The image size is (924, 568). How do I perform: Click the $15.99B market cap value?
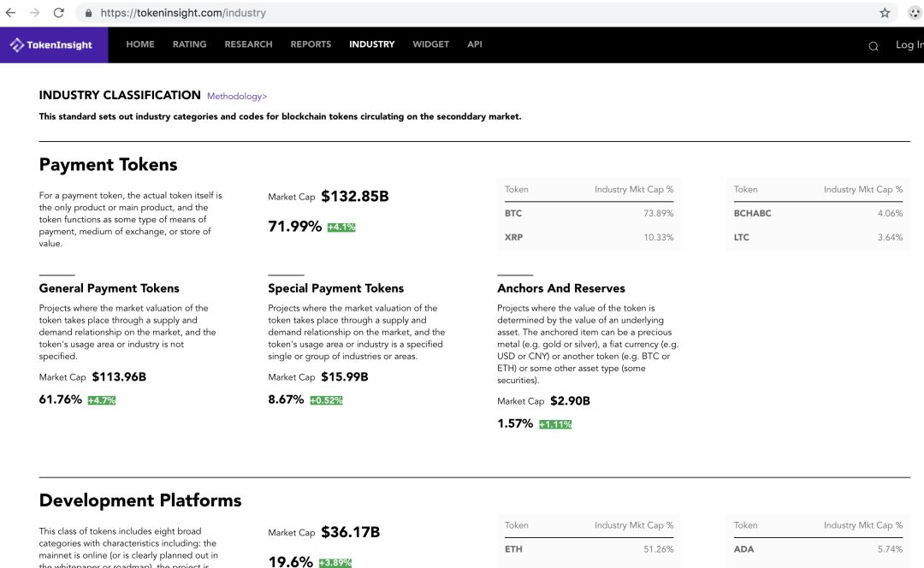click(345, 376)
